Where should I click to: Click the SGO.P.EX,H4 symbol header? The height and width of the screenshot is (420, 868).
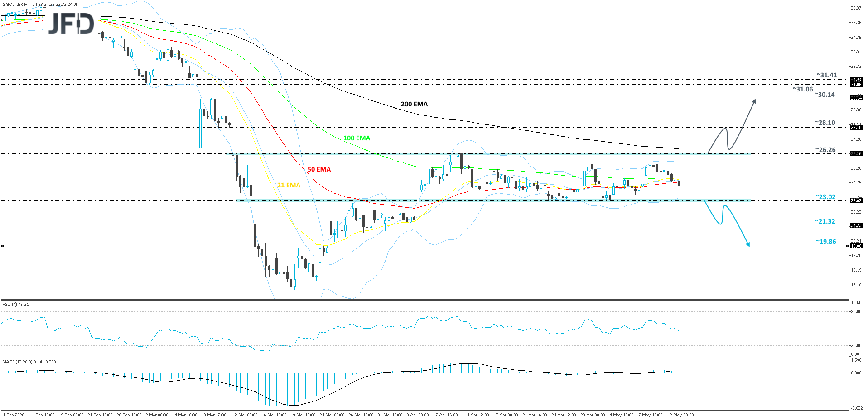pyautogui.click(x=16, y=5)
